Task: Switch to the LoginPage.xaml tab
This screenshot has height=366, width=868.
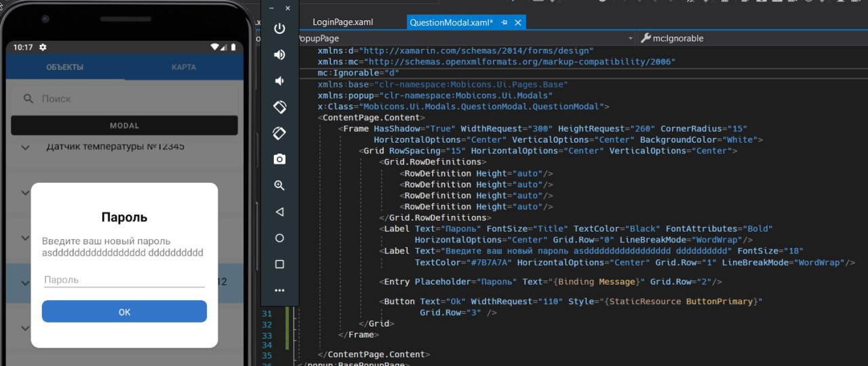Action: [x=342, y=22]
